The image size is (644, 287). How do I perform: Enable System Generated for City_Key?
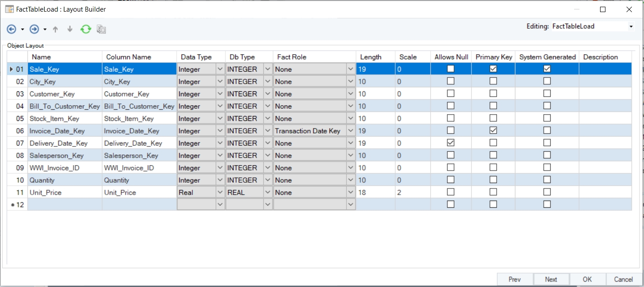[547, 81]
